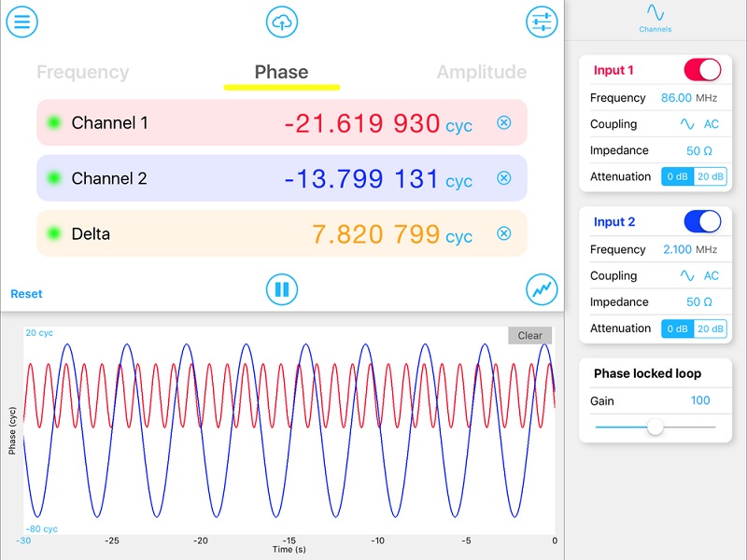This screenshot has width=747, height=560.
Task: Change Input 1 coupling AC setting
Action: coord(699,124)
